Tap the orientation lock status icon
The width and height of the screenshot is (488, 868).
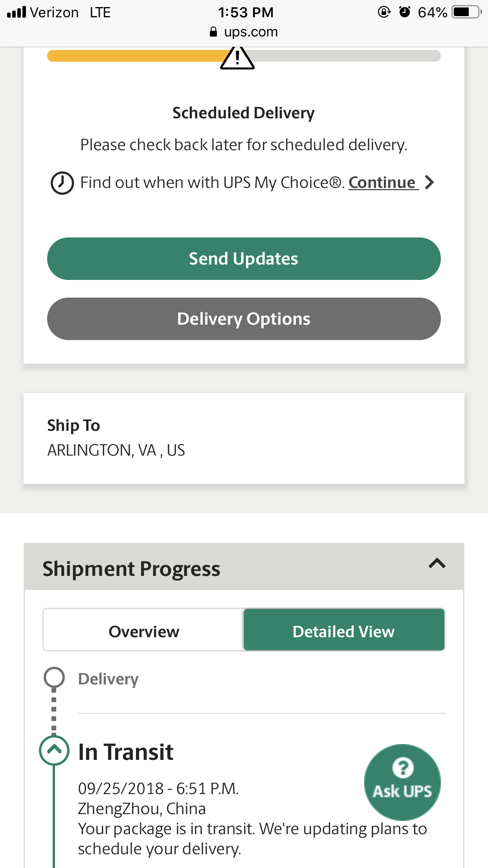pos(384,12)
